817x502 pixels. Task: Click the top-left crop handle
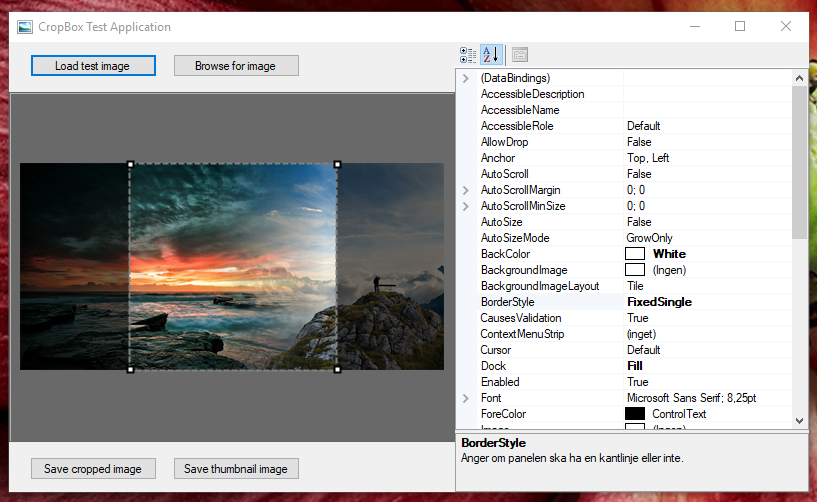pyautogui.click(x=131, y=164)
